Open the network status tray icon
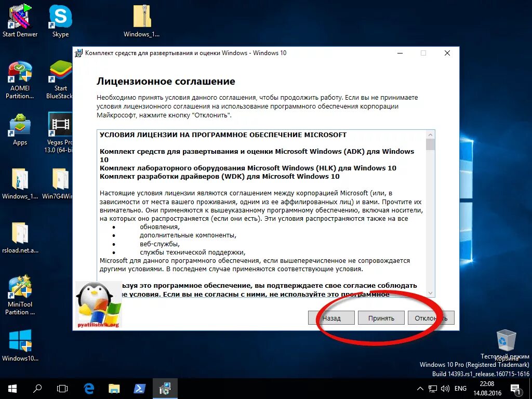The height and width of the screenshot is (399, 532). click(433, 389)
